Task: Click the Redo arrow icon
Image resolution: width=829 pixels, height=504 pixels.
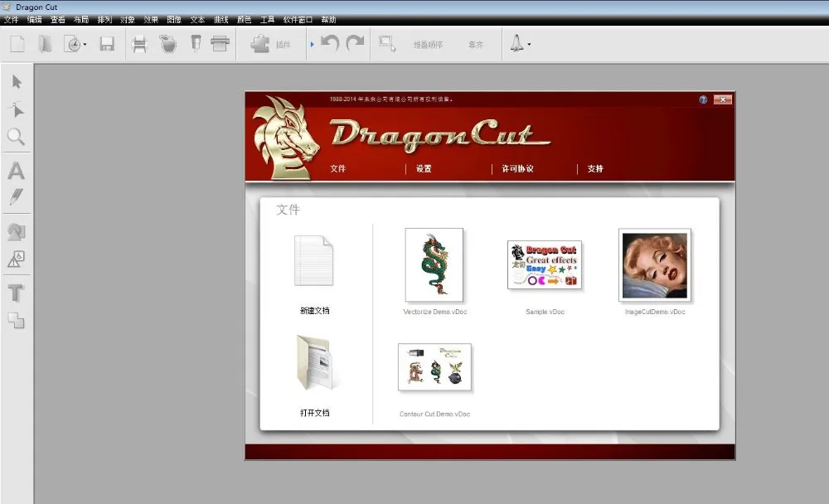Action: [356, 43]
